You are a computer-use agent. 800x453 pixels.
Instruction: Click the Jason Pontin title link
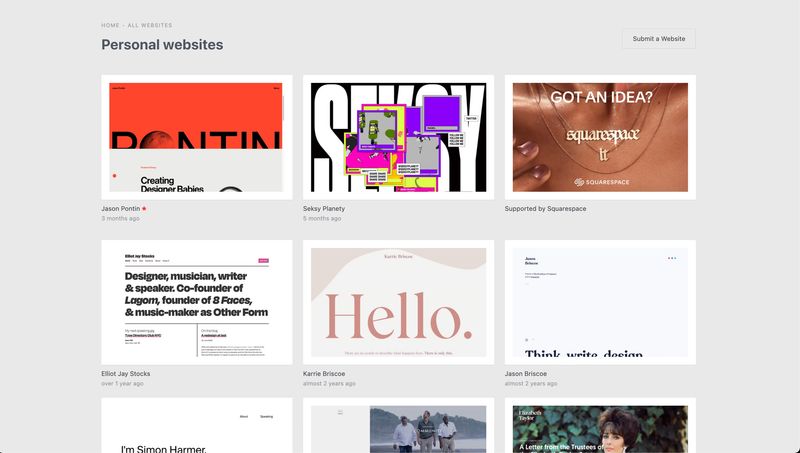click(x=120, y=208)
